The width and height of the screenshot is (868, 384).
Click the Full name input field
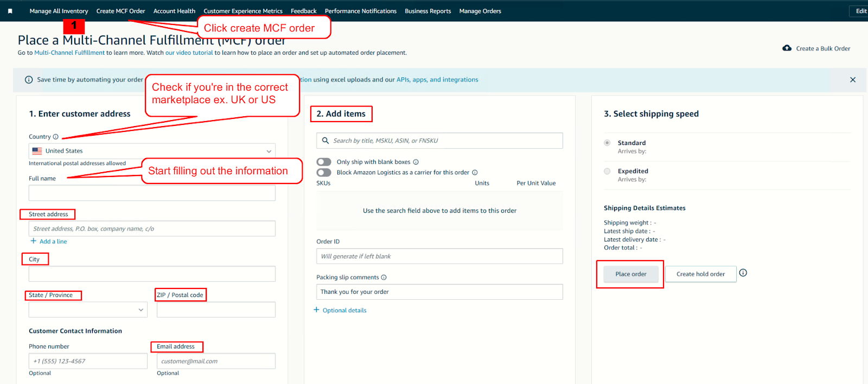click(152, 193)
